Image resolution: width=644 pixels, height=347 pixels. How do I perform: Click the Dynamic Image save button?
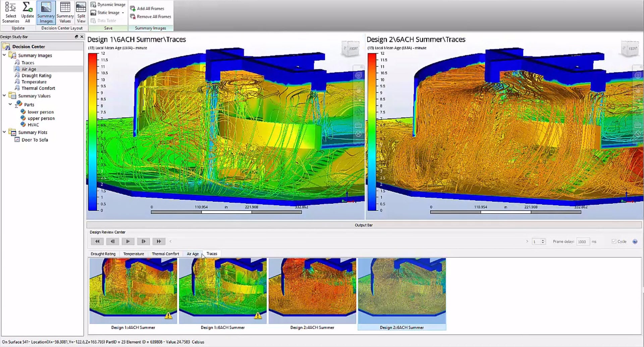[108, 5]
